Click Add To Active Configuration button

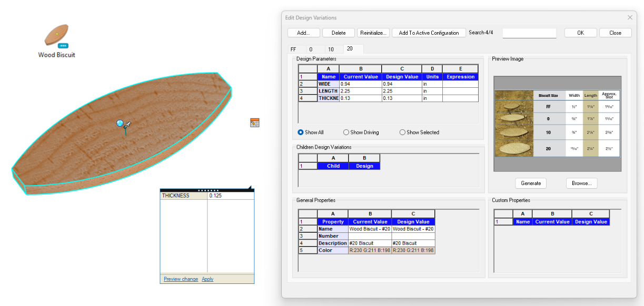(x=429, y=33)
